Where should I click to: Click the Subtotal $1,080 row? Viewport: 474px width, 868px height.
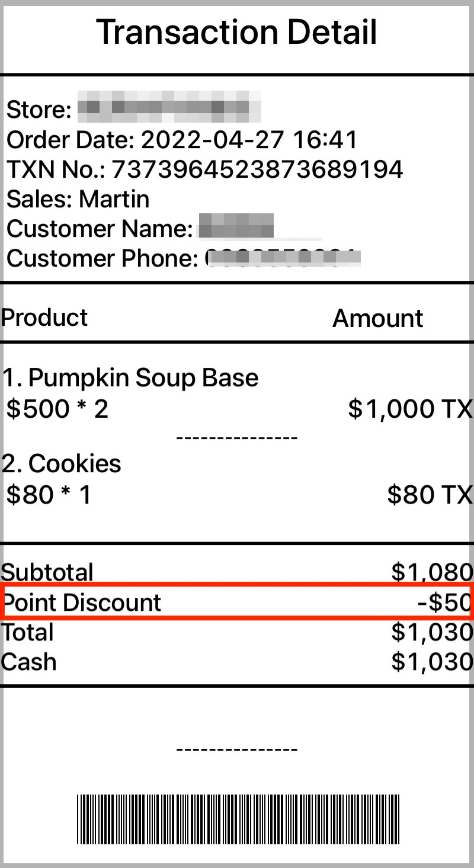[237, 572]
